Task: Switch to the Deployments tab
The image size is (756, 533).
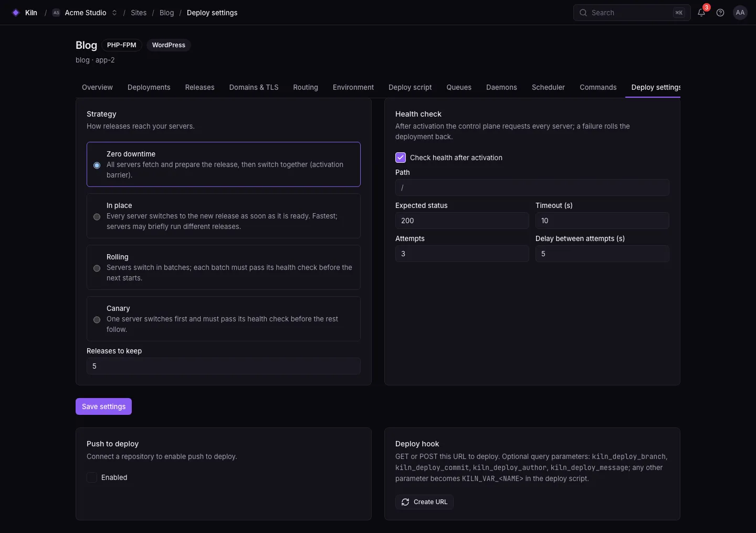Action: [x=149, y=87]
